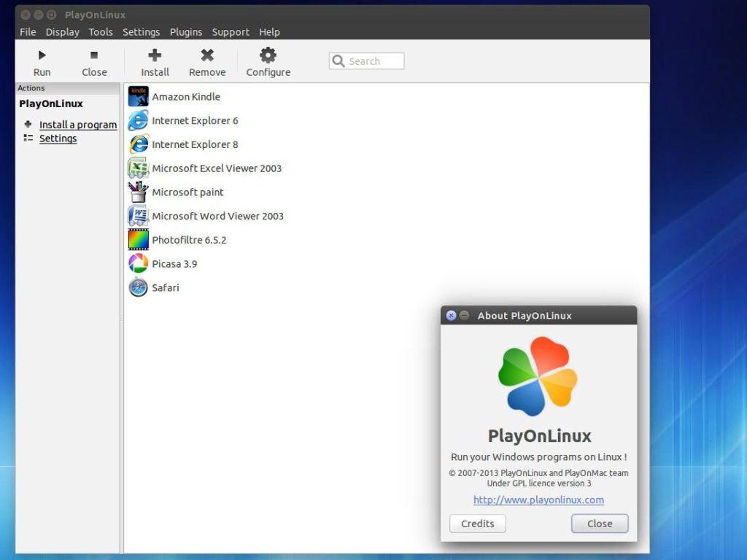
Task: Click the Install a program link
Action: [77, 125]
